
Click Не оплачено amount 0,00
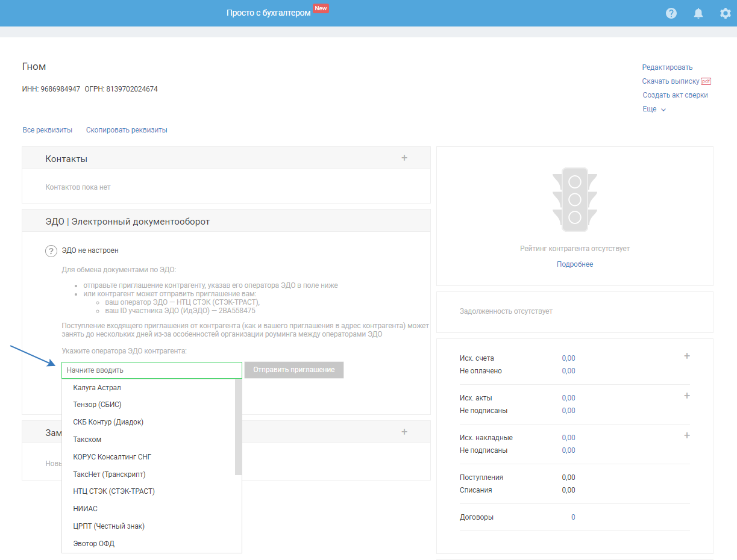point(568,371)
